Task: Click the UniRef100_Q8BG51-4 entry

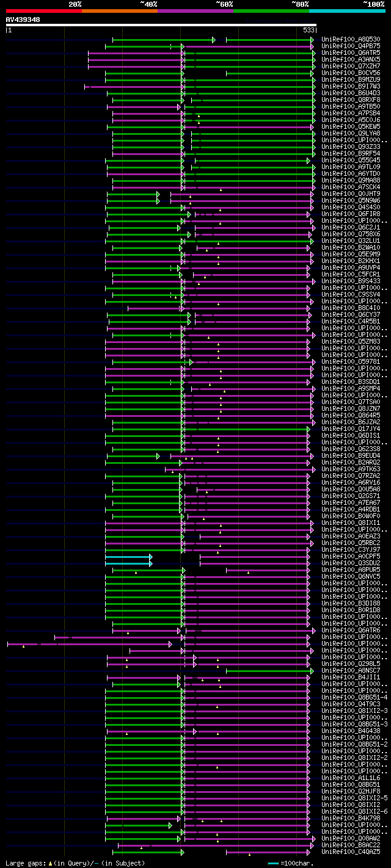Action: click(354, 698)
